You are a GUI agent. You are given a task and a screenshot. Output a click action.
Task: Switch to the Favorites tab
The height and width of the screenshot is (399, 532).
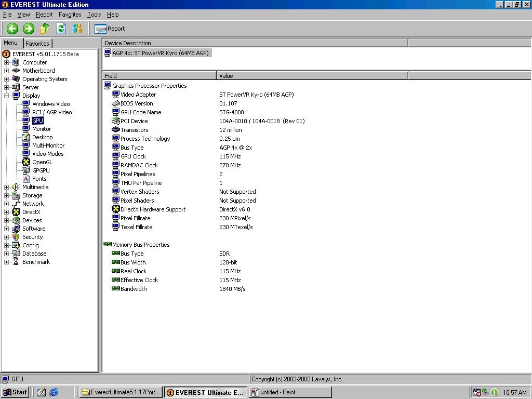click(x=37, y=44)
